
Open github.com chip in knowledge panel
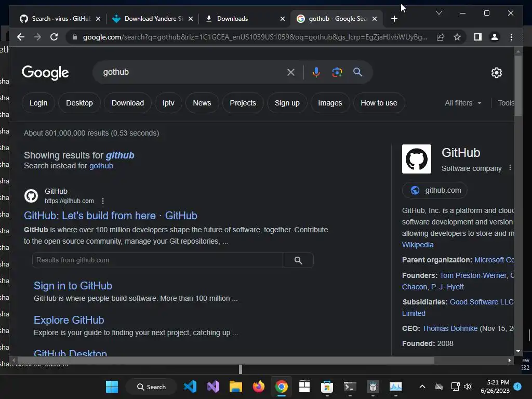click(x=435, y=190)
